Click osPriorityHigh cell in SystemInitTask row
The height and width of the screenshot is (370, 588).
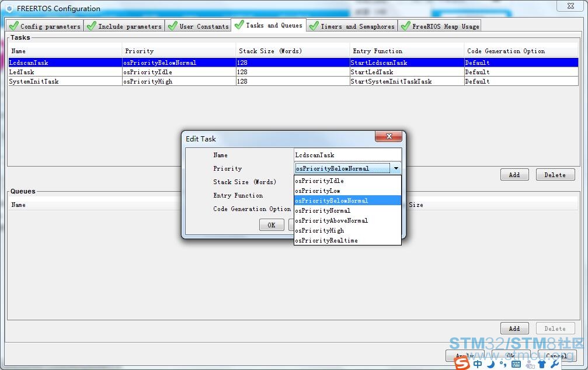(179, 81)
